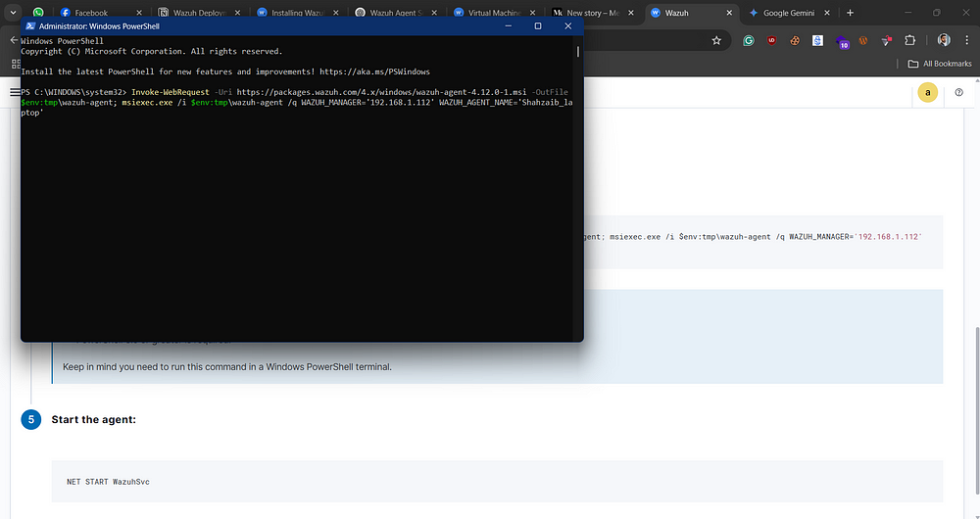Close the active Wazuh tab
Viewport: 980px width, 519px height.
[x=729, y=13]
